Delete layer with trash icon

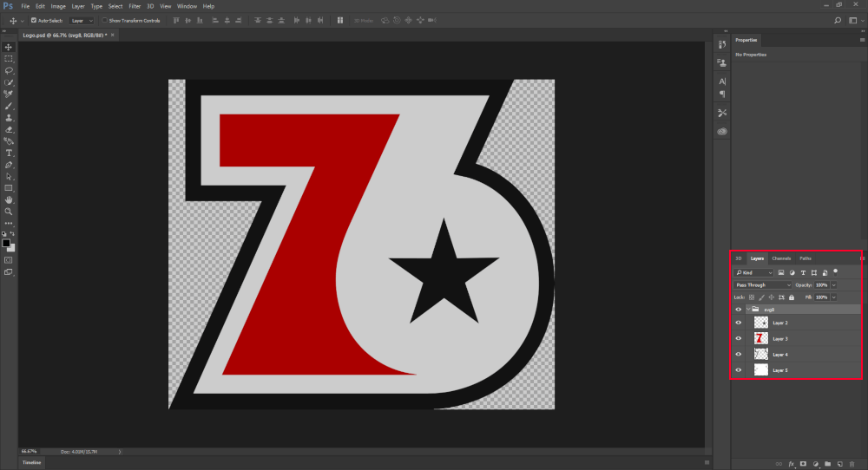tap(852, 464)
